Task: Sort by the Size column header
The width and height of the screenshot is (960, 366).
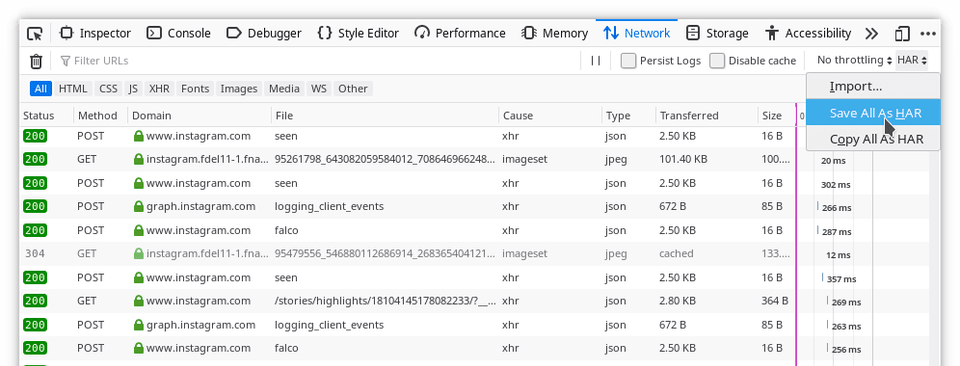Action: (x=776, y=115)
